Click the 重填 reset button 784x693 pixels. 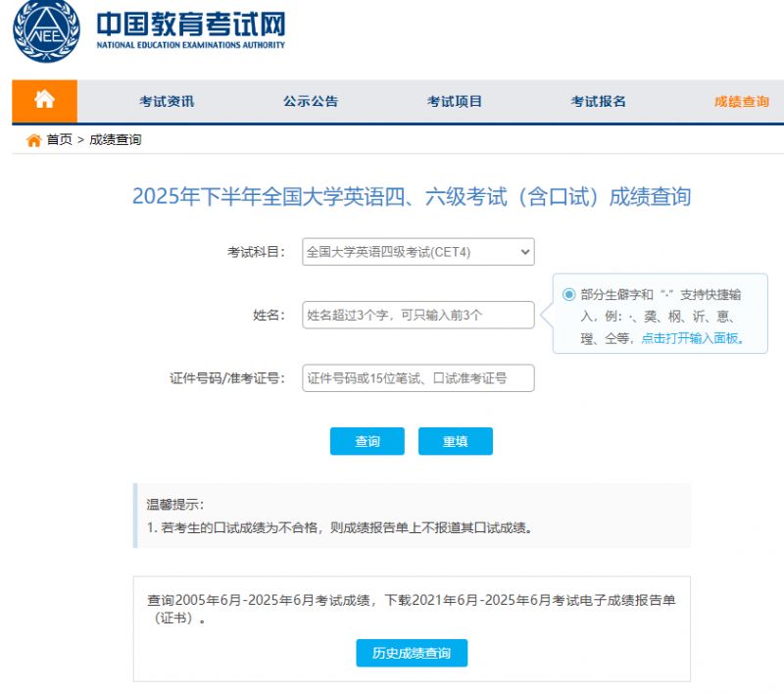tap(455, 441)
